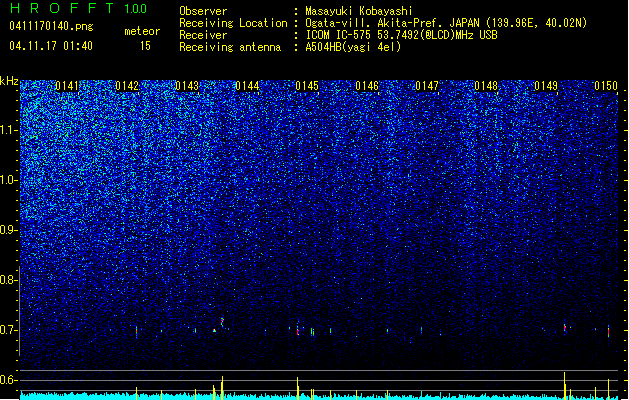Click the 0.6 kHz axis label
The height and width of the screenshot is (400, 629).
pos(8,380)
